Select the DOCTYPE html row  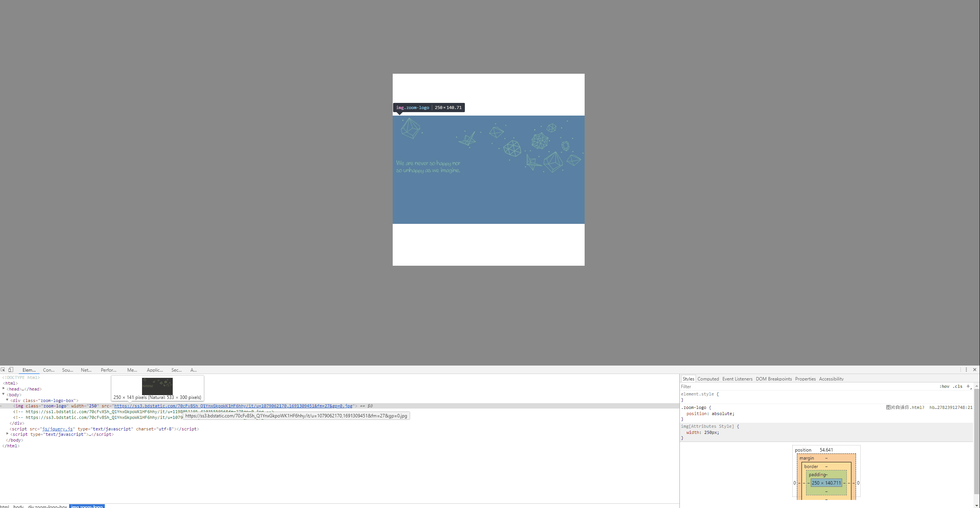21,377
